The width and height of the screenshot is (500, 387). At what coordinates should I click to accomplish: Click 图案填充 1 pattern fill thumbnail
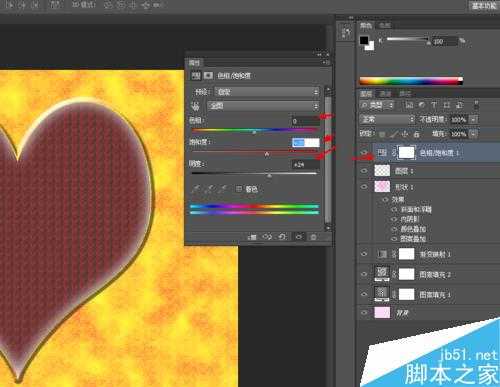coord(382,294)
